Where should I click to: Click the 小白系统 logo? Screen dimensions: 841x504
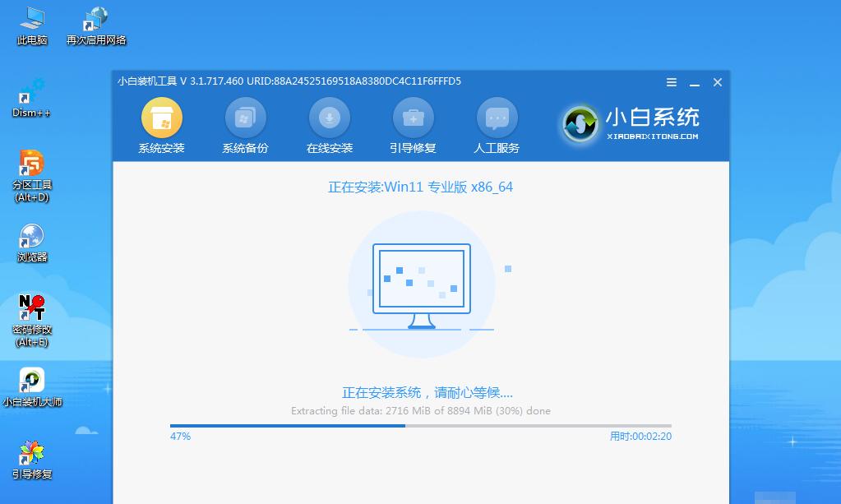coord(630,124)
